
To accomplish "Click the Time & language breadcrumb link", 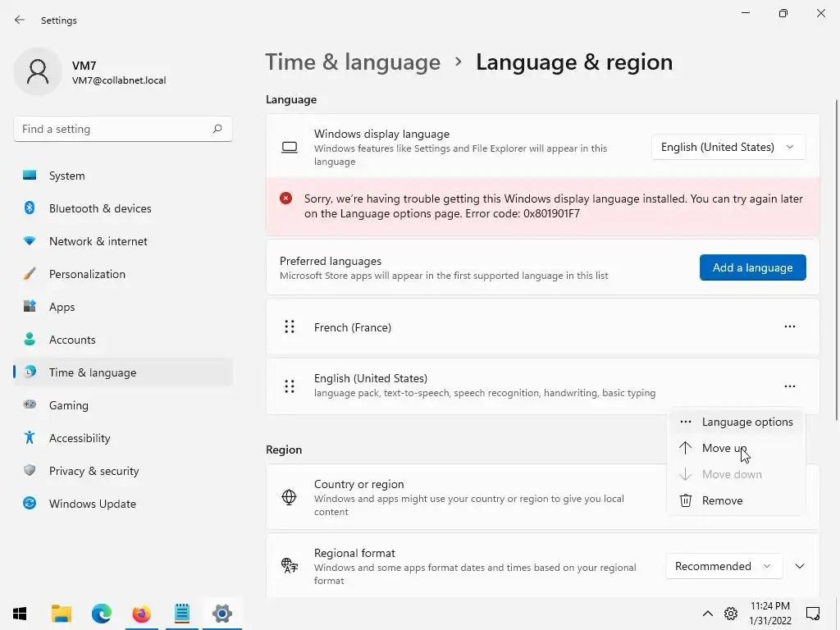I will coord(353,62).
